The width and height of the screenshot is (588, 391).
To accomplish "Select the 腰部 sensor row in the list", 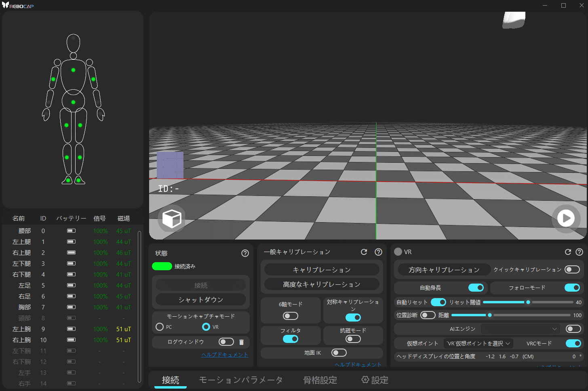I will [69, 231].
